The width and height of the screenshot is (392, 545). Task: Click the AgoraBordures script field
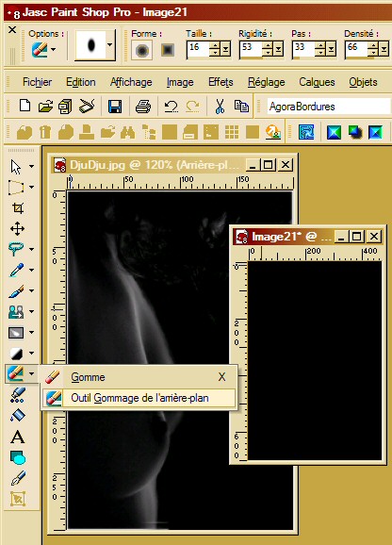click(329, 107)
